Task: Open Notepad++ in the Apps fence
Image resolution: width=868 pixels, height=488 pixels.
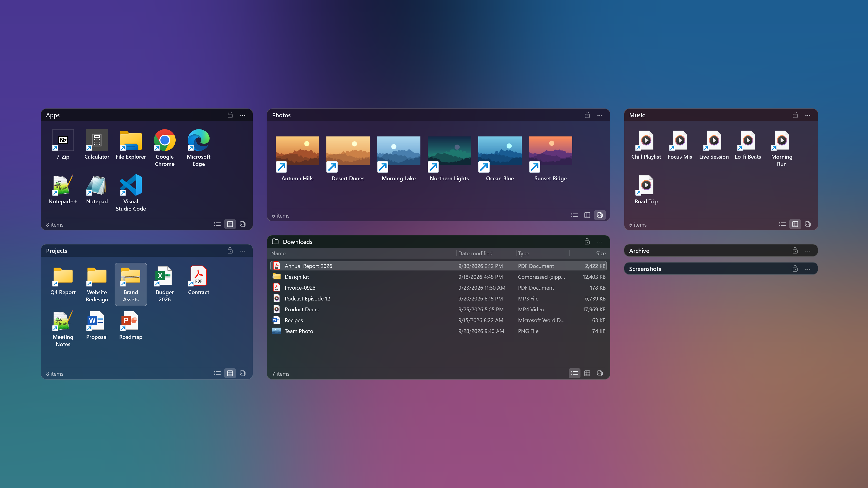Action: tap(63, 190)
